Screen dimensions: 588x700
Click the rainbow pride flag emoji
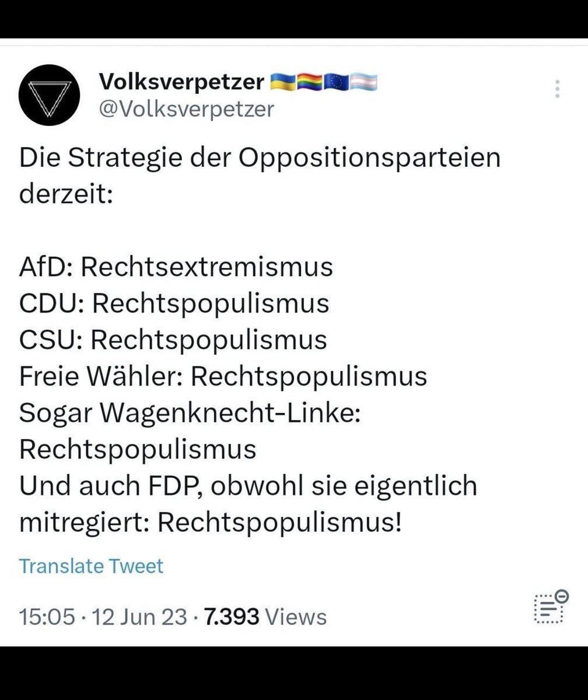pos(310,83)
